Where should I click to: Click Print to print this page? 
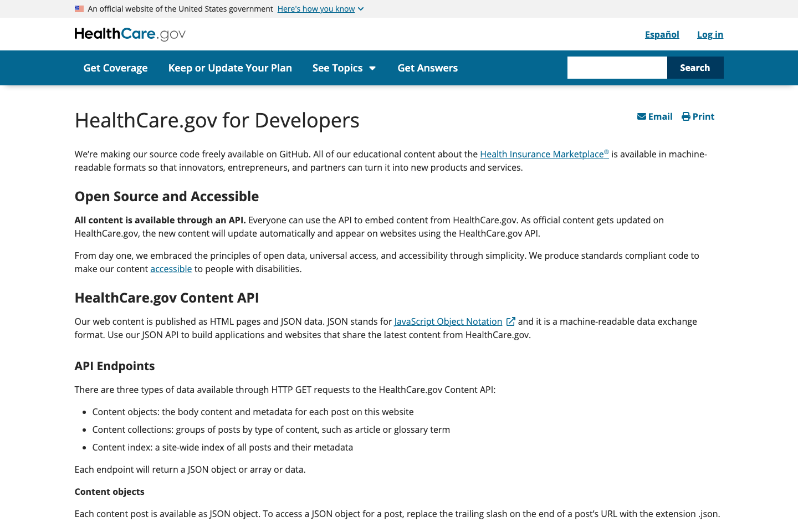704,116
